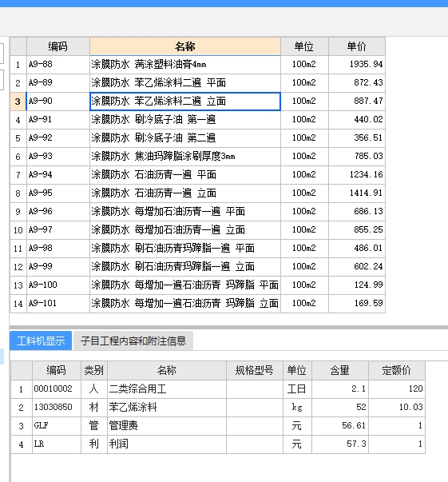448x482 pixels.
Task: Select code cell A9-99
Action: [x=58, y=267]
